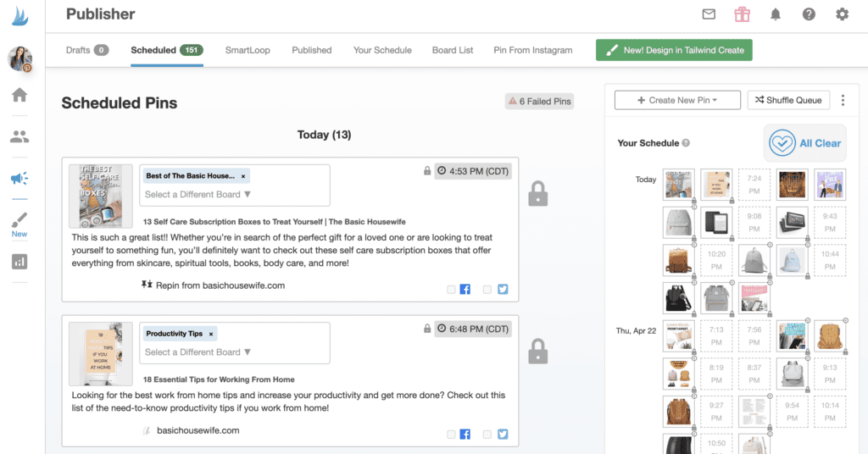This screenshot has height=454, width=868.
Task: Click the Facebook icon on Self Care pin
Action: tap(465, 289)
